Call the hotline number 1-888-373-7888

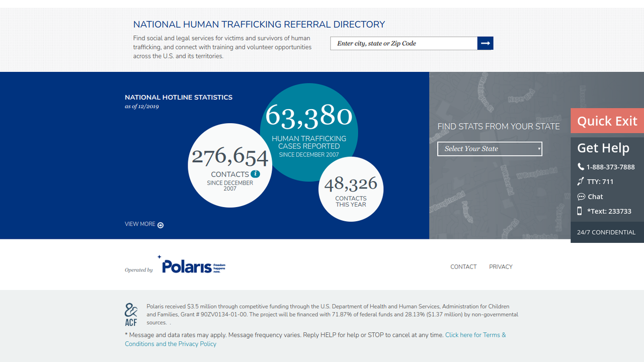pos(610,167)
